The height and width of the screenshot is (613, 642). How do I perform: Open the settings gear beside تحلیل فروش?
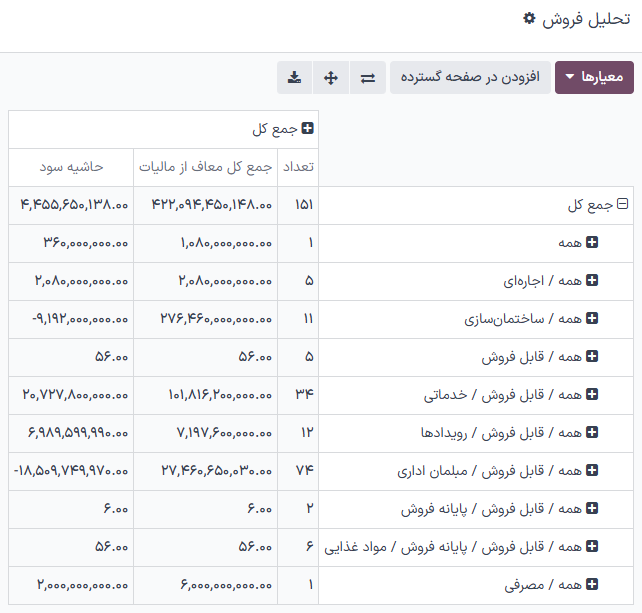529,19
